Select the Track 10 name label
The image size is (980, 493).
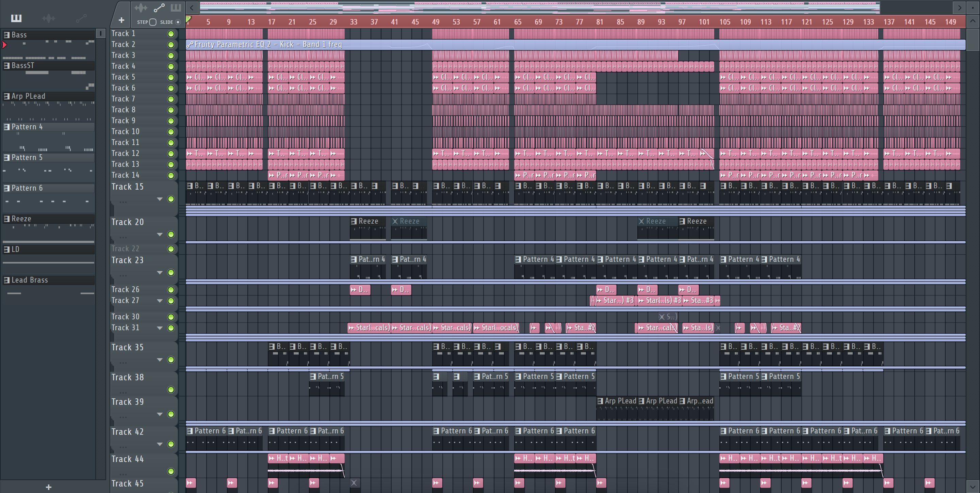(x=126, y=131)
